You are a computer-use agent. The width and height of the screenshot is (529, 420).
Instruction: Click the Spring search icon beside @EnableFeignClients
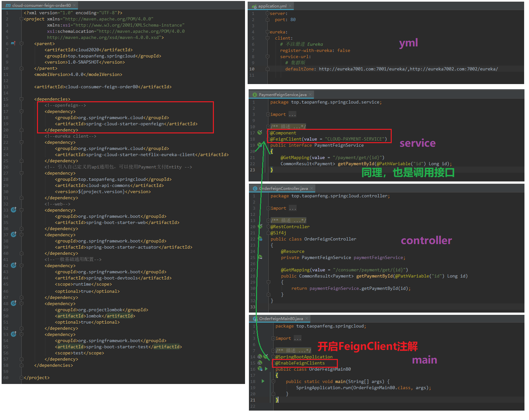(x=260, y=363)
